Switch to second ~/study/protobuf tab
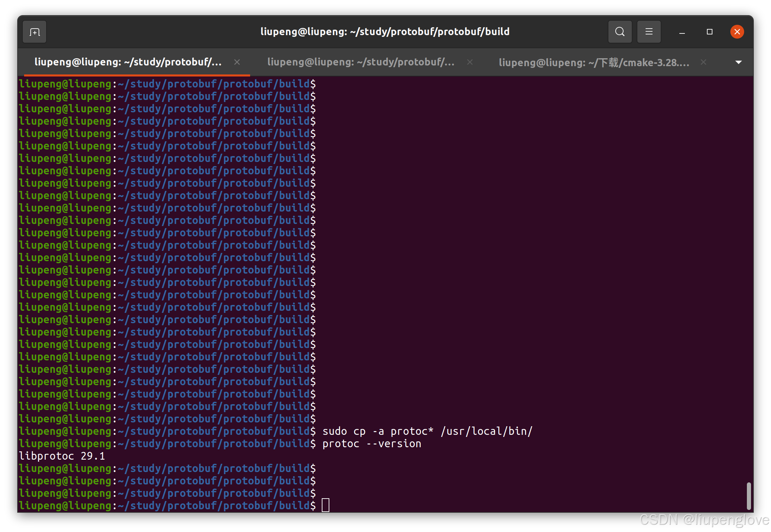The height and width of the screenshot is (532, 771). (x=361, y=62)
